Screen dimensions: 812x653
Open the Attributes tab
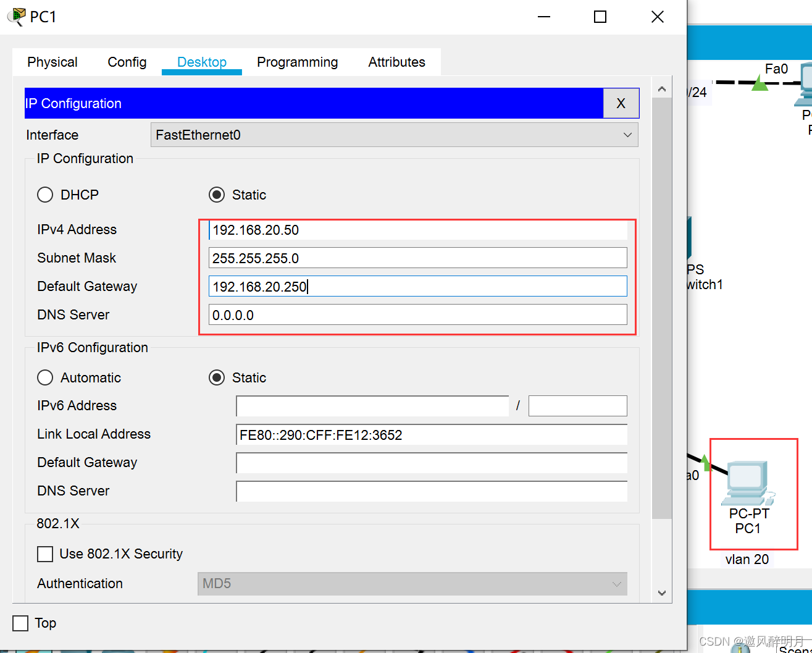pyautogui.click(x=396, y=62)
